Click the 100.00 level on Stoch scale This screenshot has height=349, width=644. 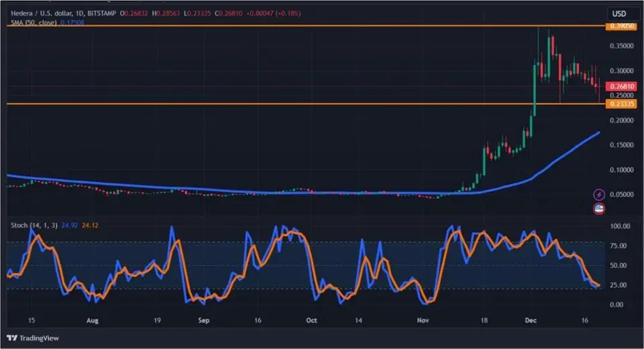pos(619,226)
